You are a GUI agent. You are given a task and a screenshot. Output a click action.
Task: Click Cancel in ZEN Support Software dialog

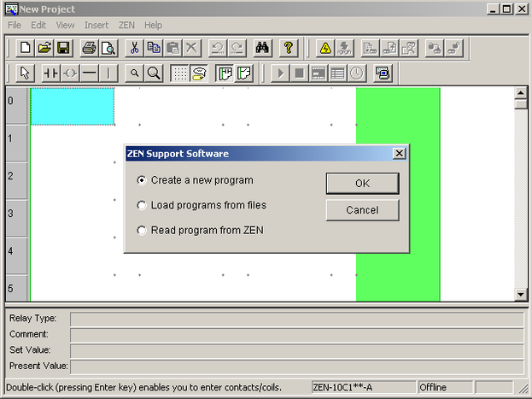click(x=362, y=210)
